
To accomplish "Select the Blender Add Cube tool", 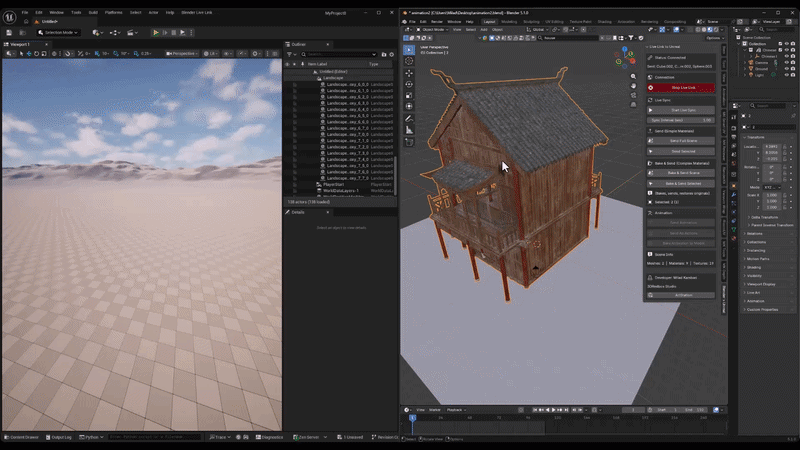I will pos(409,142).
